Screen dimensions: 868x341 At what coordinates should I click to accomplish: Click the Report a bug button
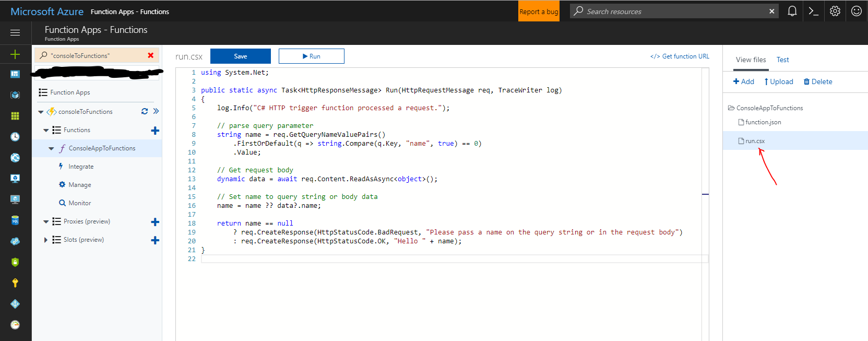[539, 11]
